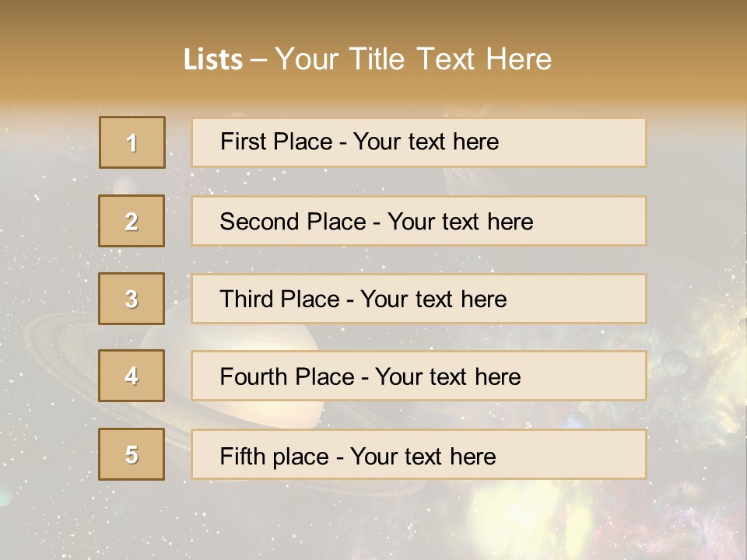Click the Third Place text box
747x560 pixels.
(419, 299)
